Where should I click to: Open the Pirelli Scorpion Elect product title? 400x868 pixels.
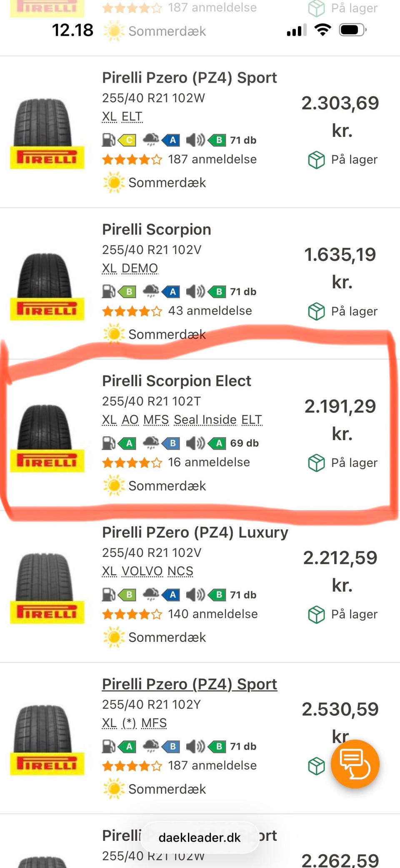(176, 381)
